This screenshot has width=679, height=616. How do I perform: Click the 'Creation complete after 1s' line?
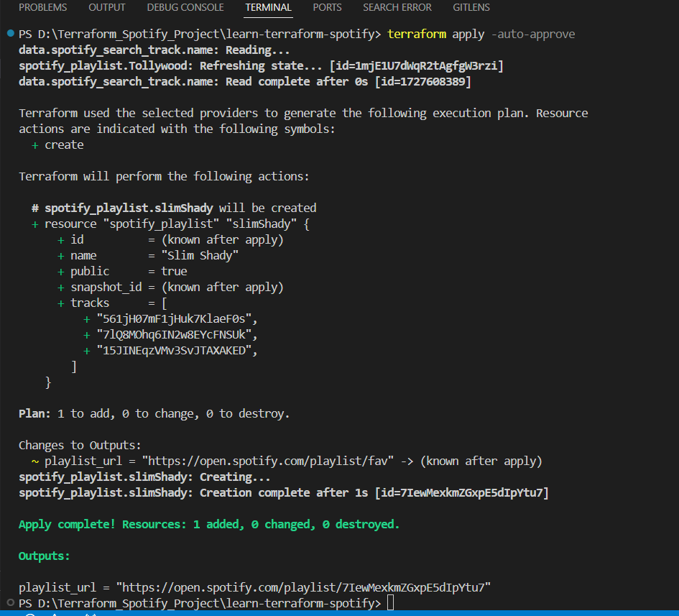point(284,492)
